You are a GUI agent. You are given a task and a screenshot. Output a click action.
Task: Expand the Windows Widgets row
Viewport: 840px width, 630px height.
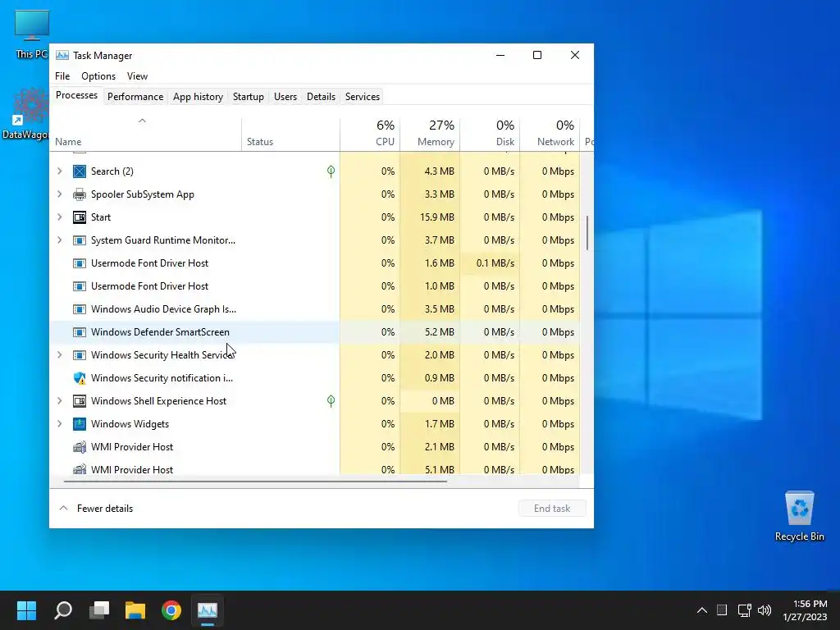click(x=59, y=424)
